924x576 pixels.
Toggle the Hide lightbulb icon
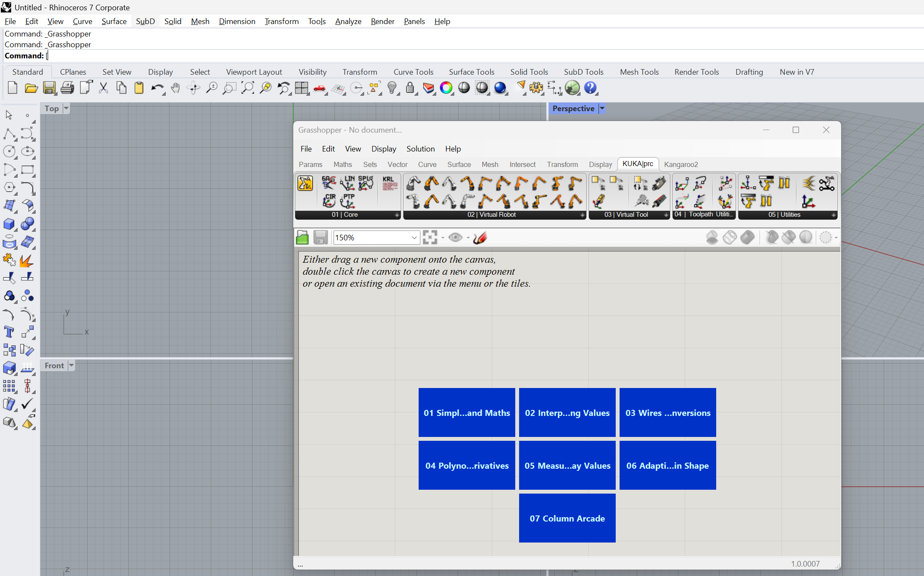click(392, 88)
